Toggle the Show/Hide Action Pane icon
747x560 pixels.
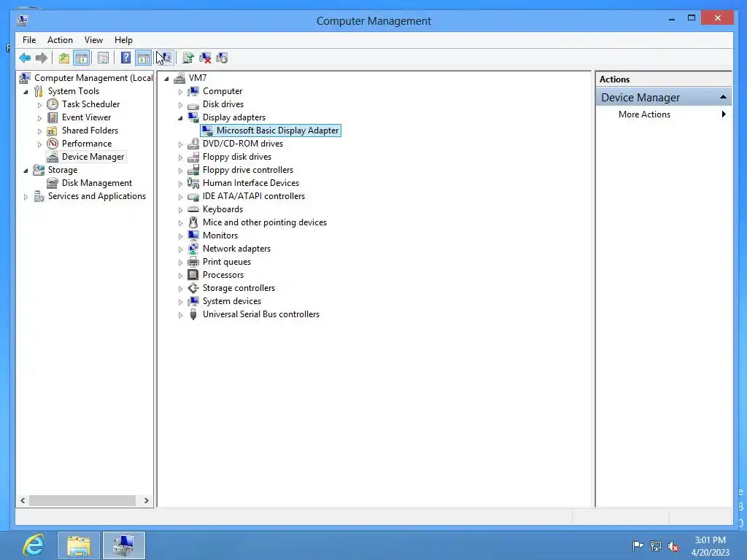143,58
